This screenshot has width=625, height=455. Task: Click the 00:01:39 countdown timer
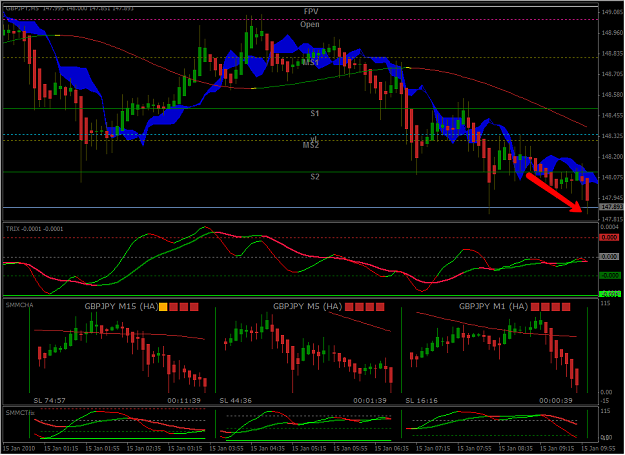[x=370, y=400]
